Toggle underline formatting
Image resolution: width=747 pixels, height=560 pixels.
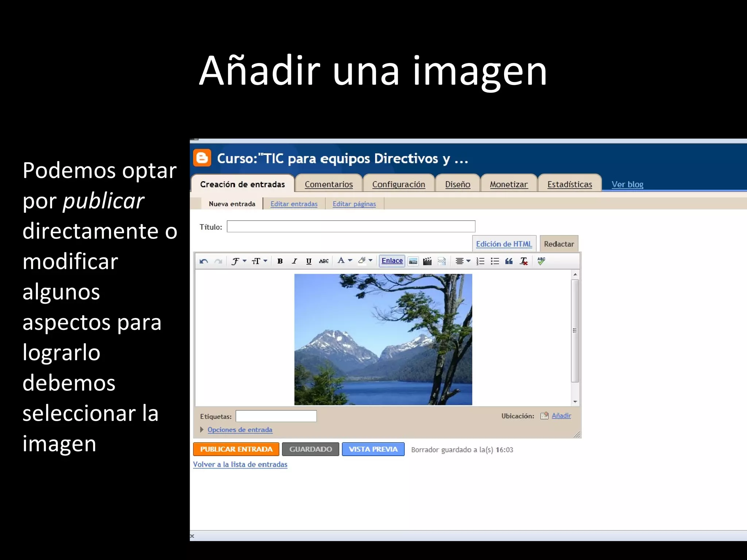309,261
